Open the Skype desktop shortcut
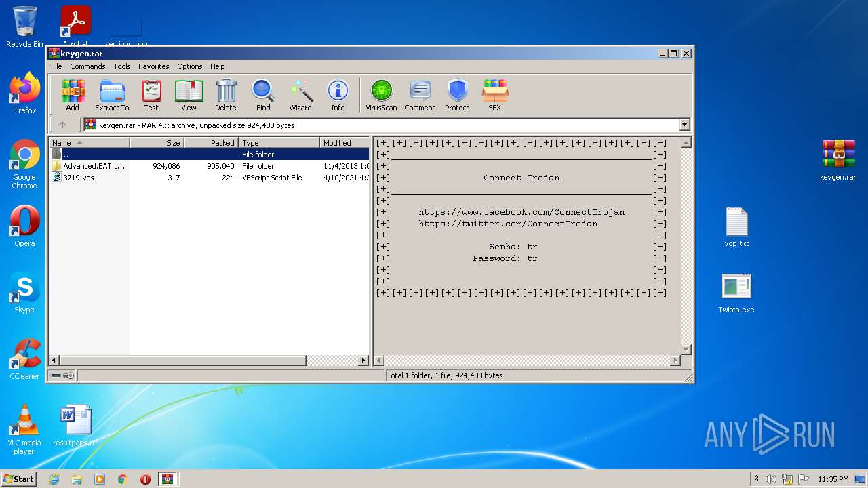This screenshot has width=868, height=488. 24,293
